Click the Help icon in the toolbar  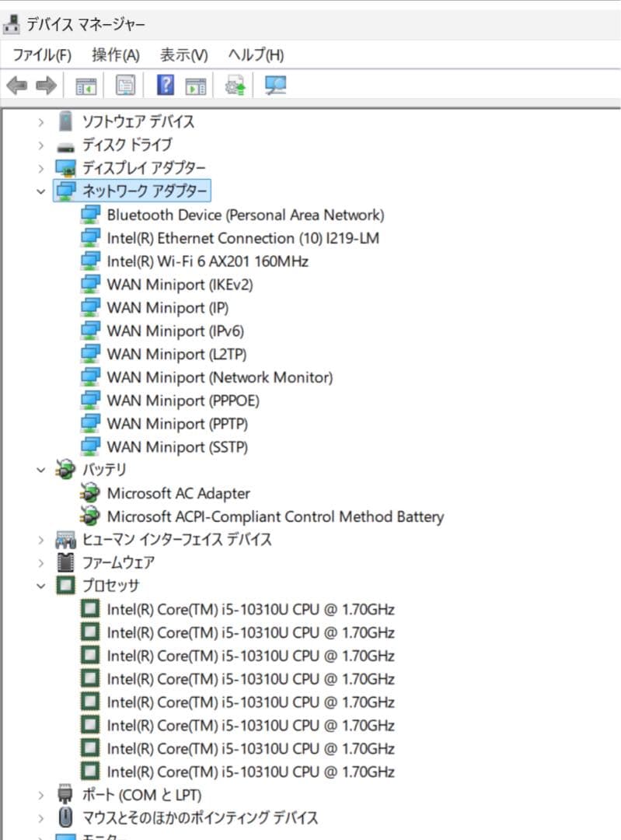click(x=165, y=85)
